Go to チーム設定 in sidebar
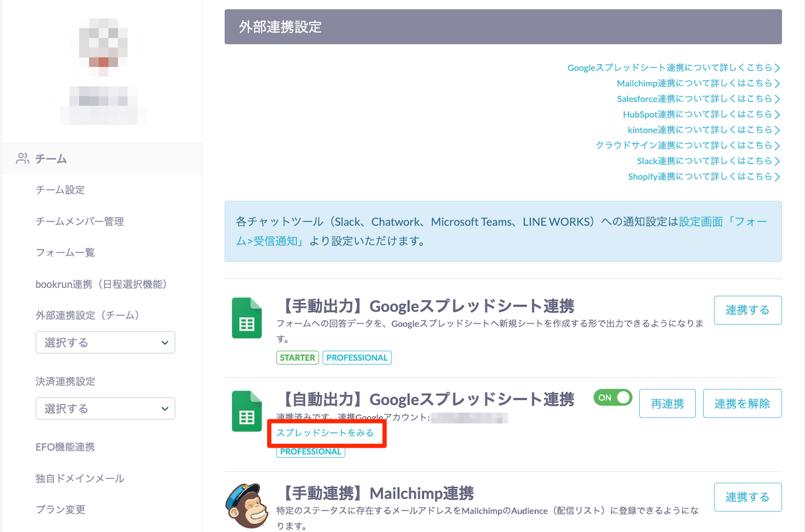 tap(60, 190)
